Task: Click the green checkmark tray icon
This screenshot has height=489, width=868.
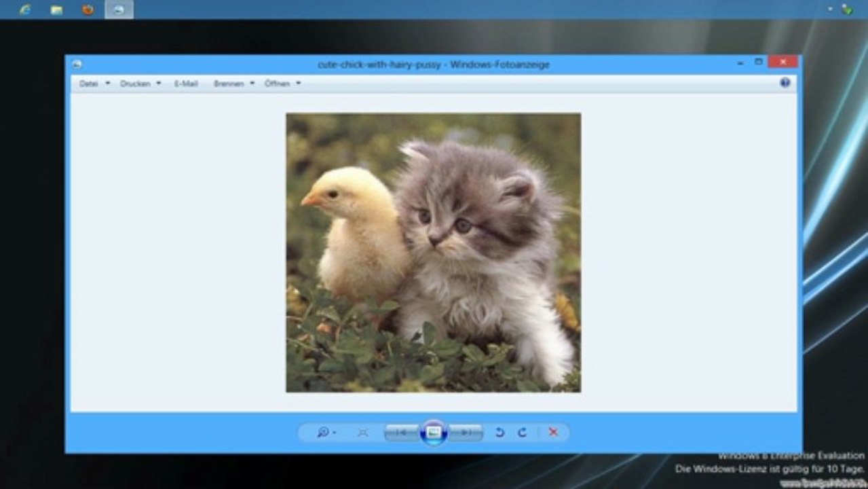Action: (x=847, y=10)
